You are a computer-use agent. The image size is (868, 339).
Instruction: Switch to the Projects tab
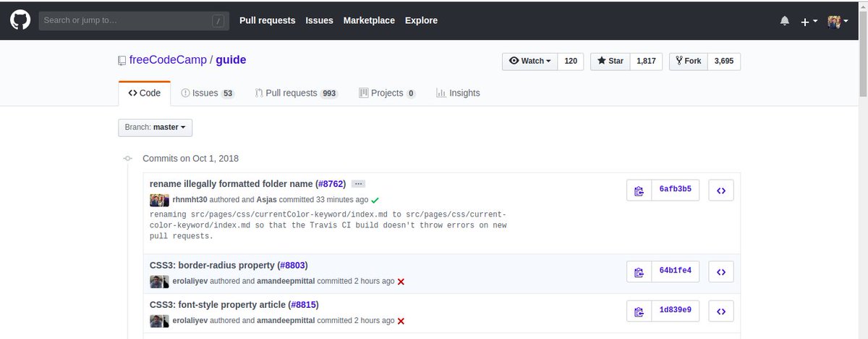pyautogui.click(x=388, y=93)
